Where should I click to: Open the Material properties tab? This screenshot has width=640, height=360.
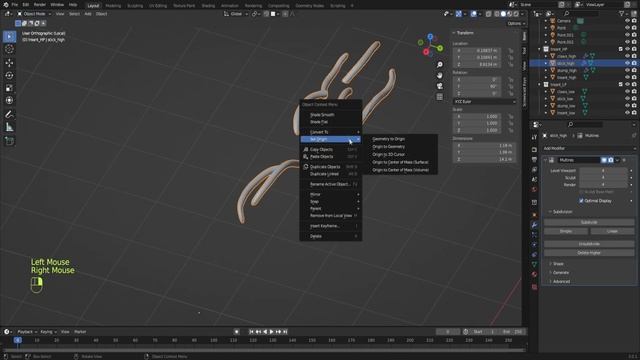click(x=534, y=274)
